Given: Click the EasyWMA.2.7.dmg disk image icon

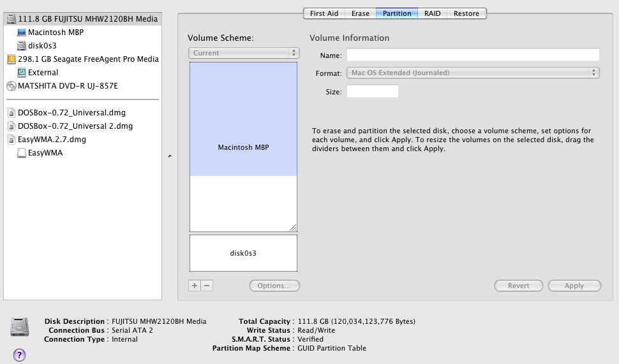Looking at the screenshot, I should (12, 140).
